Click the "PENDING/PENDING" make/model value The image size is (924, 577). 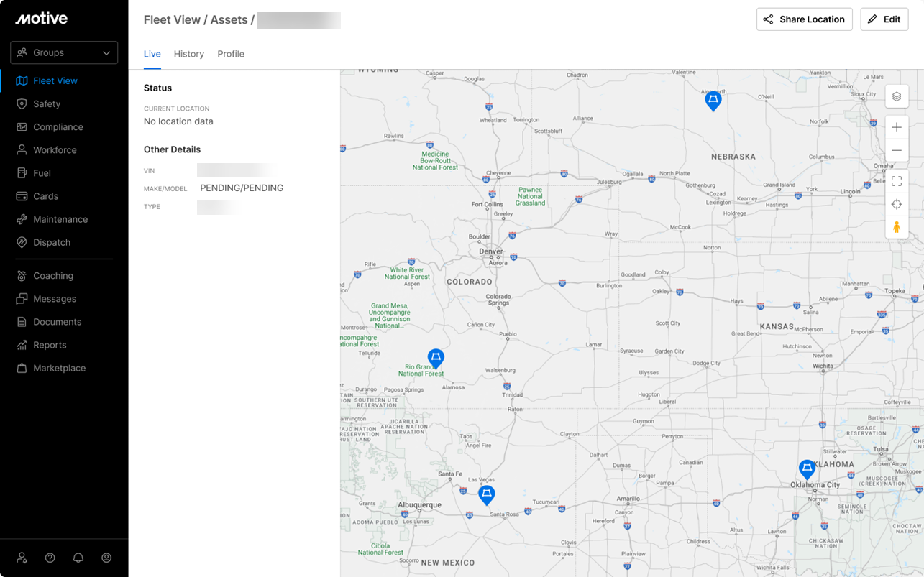(x=242, y=188)
